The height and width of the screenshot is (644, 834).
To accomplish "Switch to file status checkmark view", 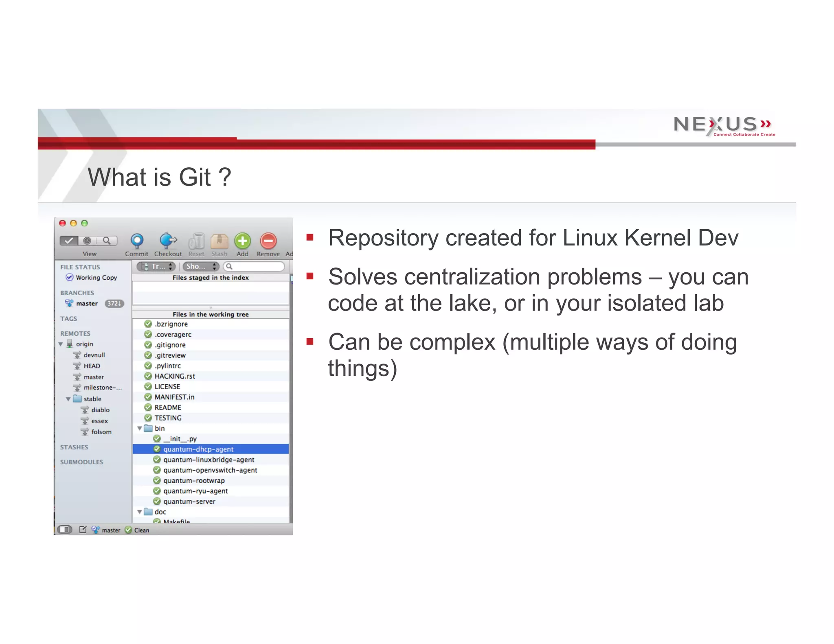I will [x=69, y=241].
